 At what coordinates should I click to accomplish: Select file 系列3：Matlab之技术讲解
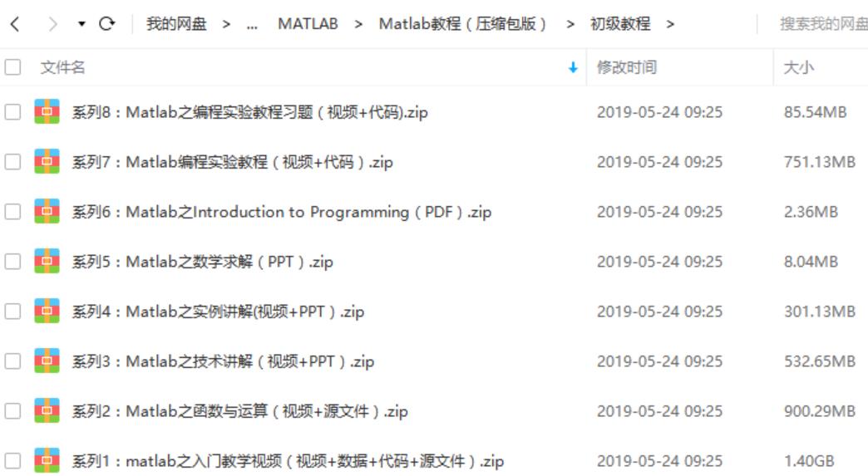point(223,361)
